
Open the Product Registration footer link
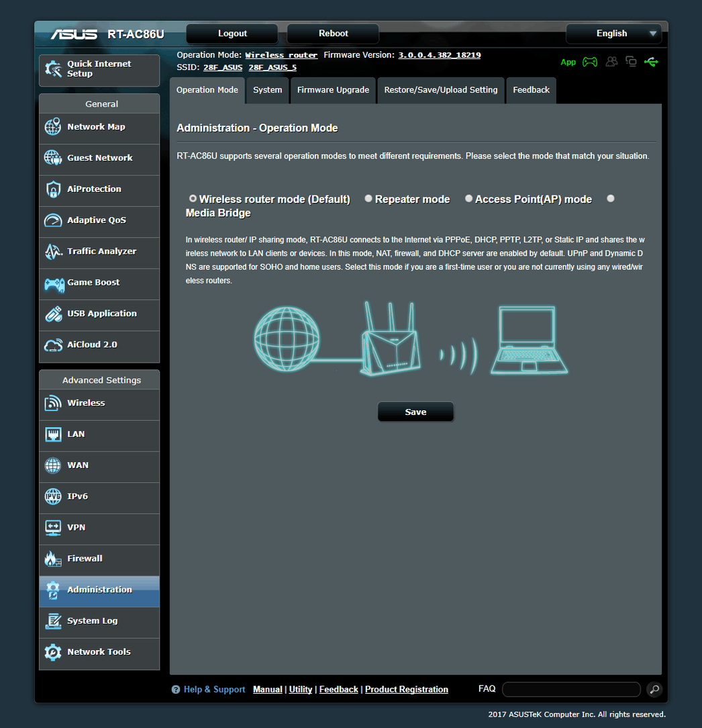(x=407, y=690)
